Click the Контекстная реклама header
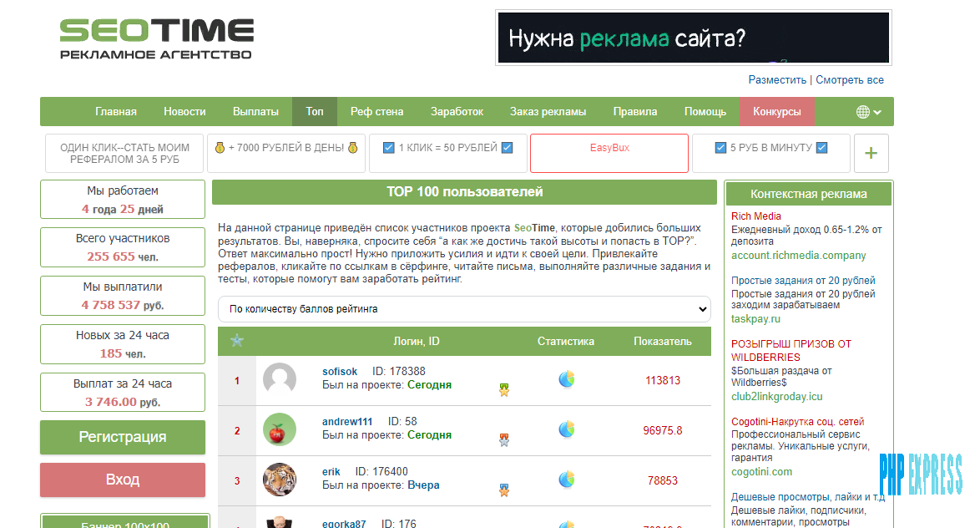This screenshot has width=980, height=528. [x=808, y=194]
